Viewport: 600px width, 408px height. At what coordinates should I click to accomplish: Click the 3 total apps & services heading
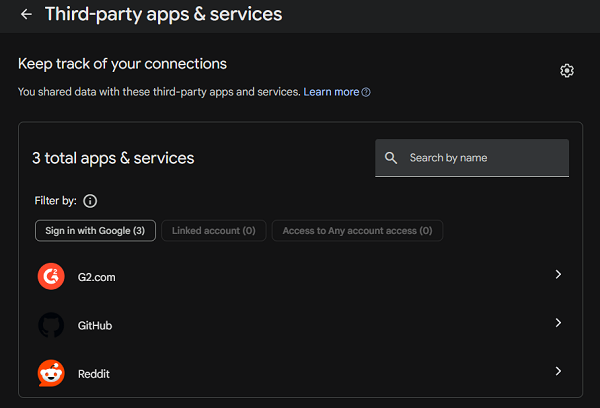click(x=113, y=158)
